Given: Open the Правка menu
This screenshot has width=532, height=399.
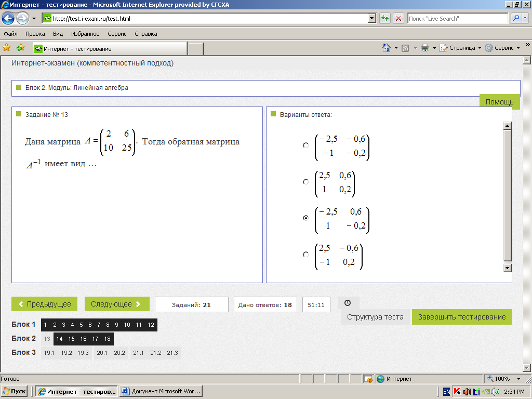Looking at the screenshot, I should click(35, 34).
